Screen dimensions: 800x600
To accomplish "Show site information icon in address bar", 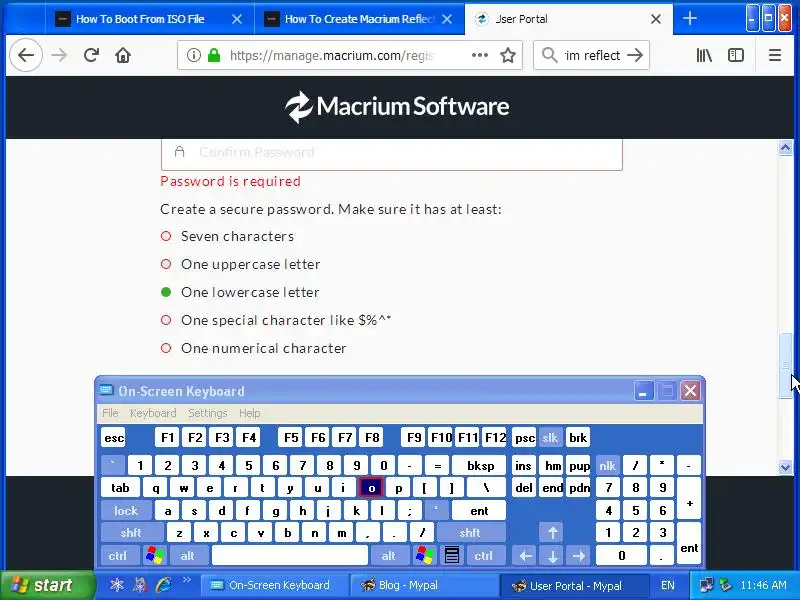I will click(193, 55).
